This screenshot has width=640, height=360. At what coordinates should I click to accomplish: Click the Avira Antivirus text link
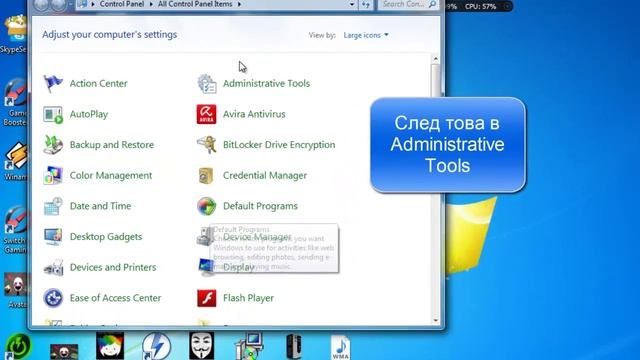[254, 114]
